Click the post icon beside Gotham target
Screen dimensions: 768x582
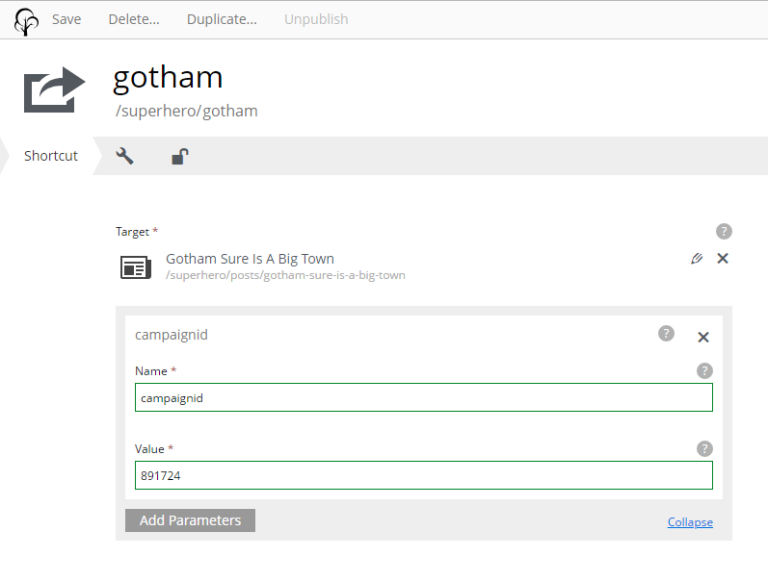point(136,267)
